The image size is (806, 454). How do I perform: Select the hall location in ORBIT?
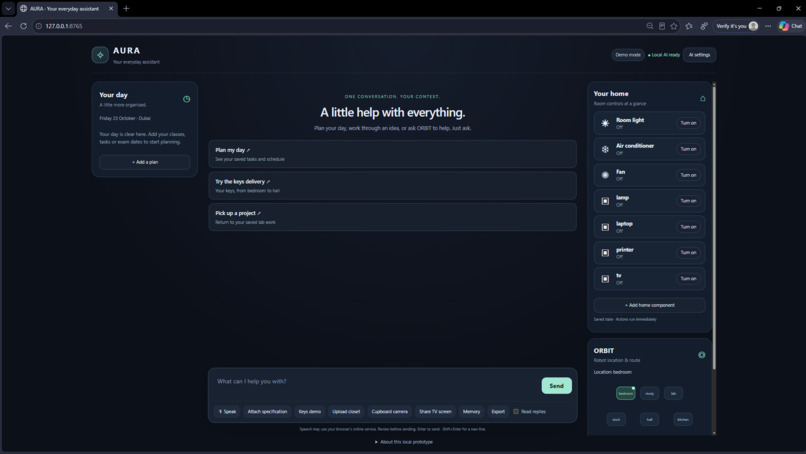tap(649, 420)
